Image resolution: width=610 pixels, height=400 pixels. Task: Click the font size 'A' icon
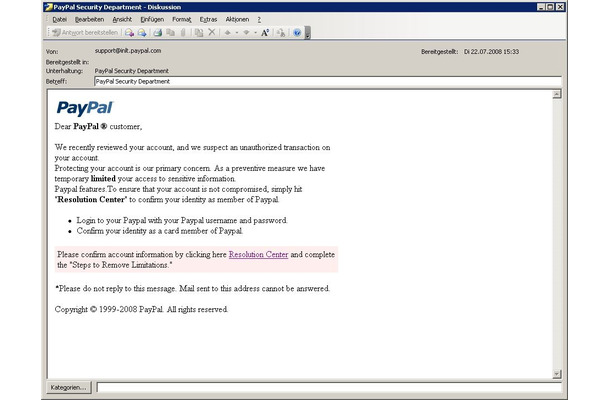click(x=265, y=33)
